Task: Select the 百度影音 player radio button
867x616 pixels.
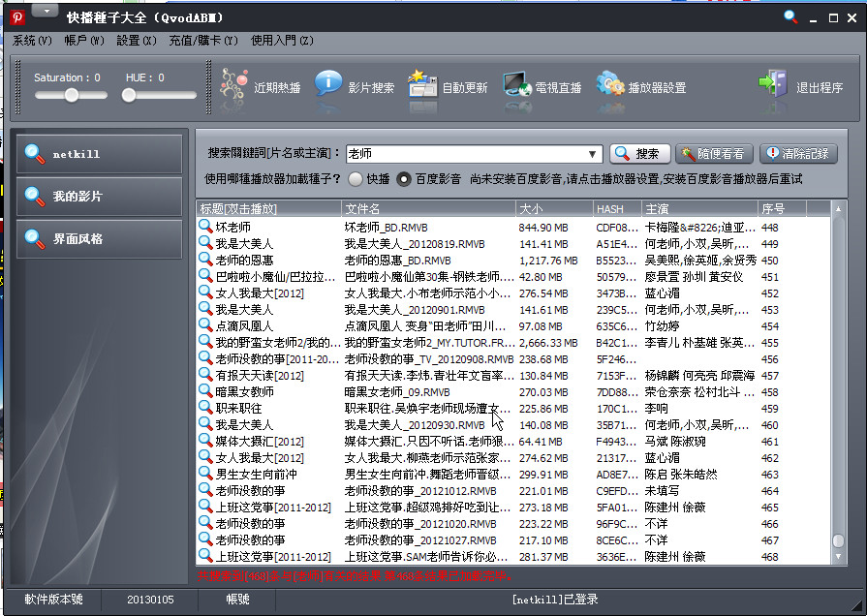Action: (x=404, y=179)
